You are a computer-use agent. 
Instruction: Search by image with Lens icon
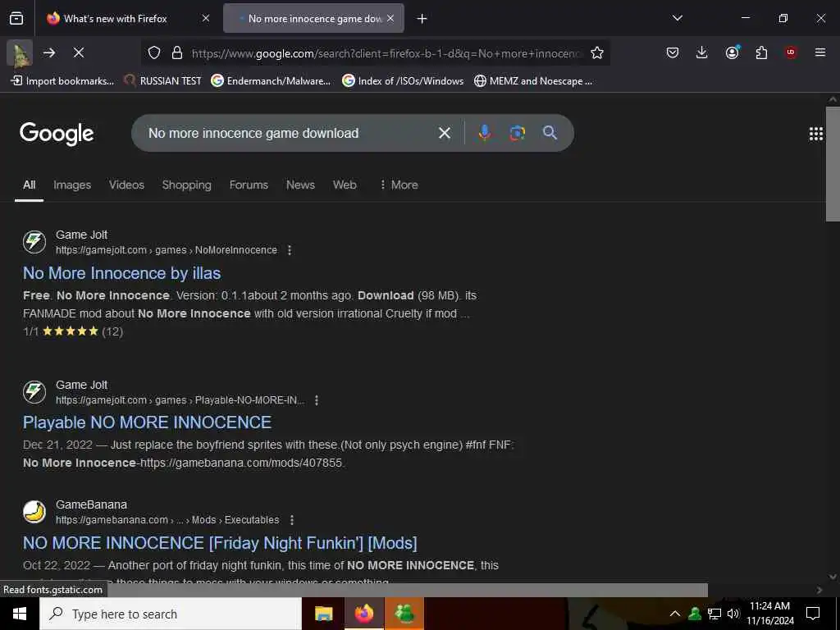517,133
